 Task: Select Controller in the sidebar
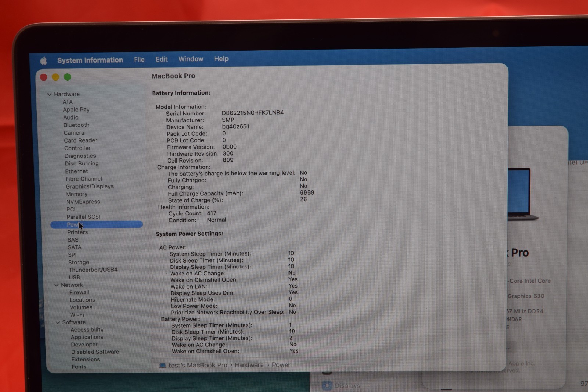(77, 148)
